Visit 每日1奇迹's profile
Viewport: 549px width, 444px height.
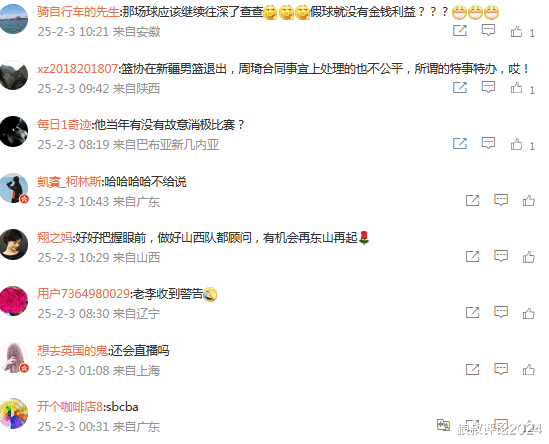tap(64, 124)
